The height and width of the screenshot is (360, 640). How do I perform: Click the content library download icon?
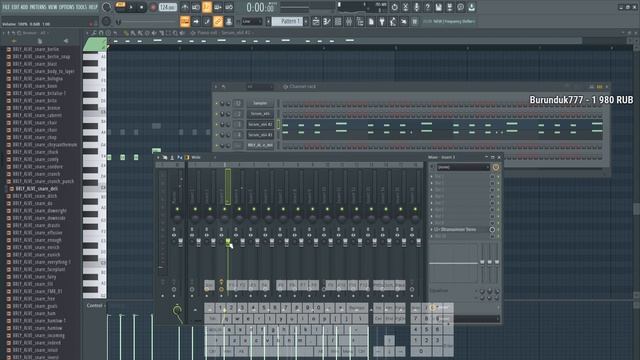pos(471,7)
